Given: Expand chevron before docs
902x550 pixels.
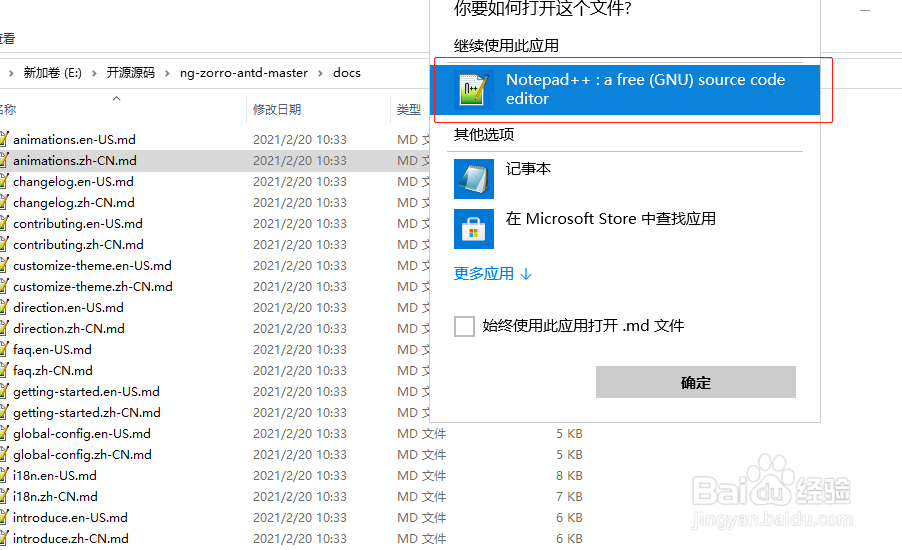Looking at the screenshot, I should click(320, 73).
